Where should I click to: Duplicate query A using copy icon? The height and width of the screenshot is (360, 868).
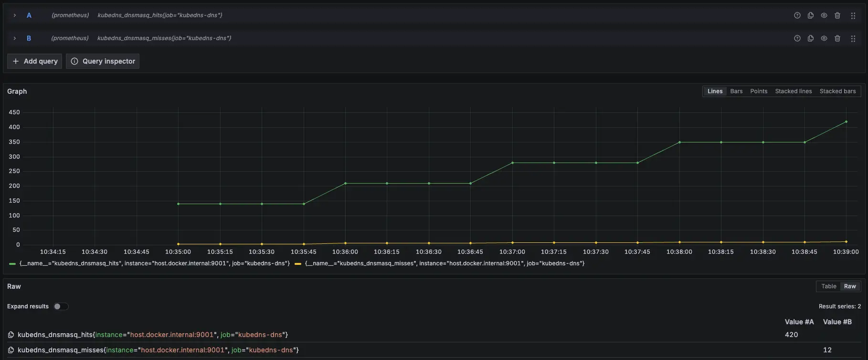810,15
